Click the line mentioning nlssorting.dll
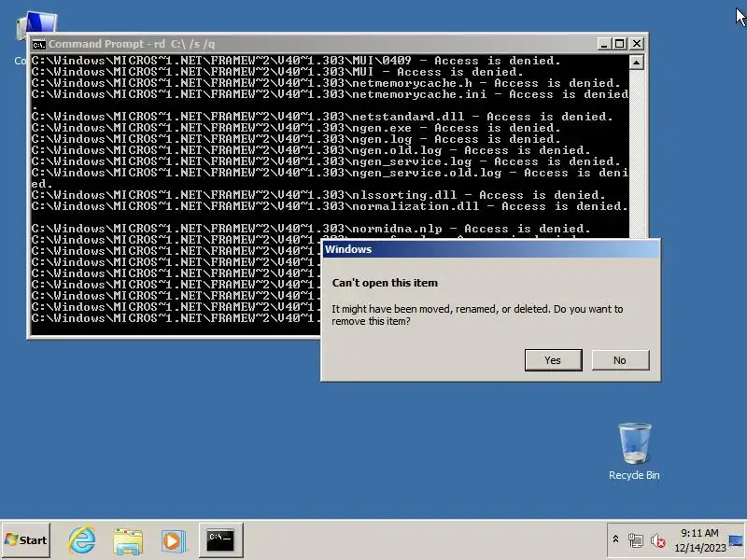This screenshot has height=560, width=747. pyautogui.click(x=318, y=195)
